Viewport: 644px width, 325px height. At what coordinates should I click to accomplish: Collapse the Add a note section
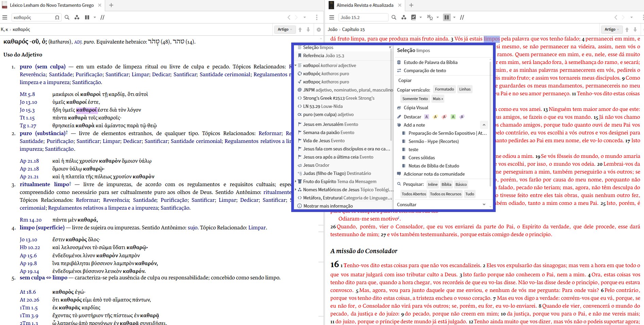pyautogui.click(x=484, y=125)
